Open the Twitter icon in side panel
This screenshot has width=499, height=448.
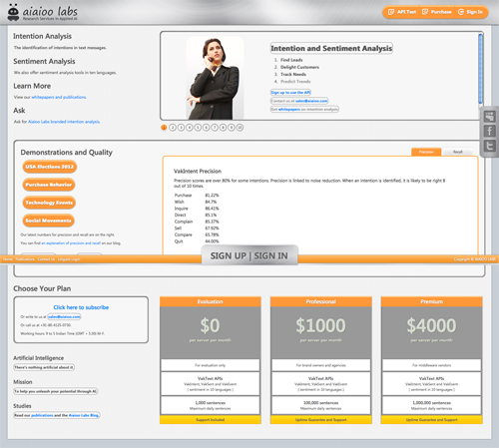click(490, 146)
